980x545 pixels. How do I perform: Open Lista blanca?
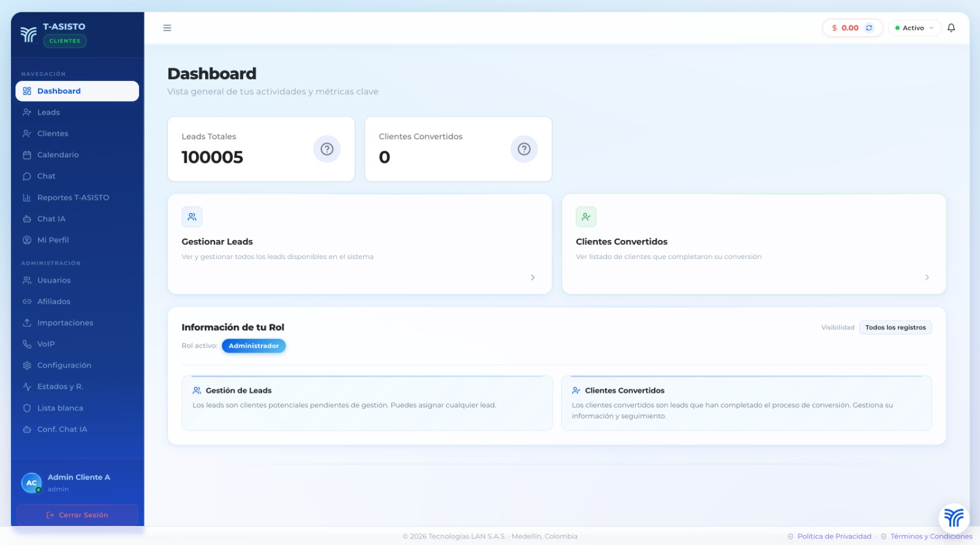(77, 408)
